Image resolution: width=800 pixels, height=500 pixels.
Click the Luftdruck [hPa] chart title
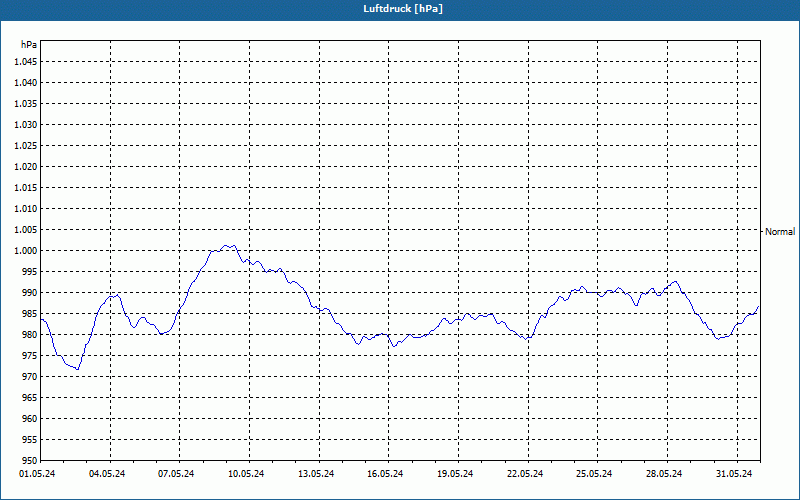(x=403, y=9)
